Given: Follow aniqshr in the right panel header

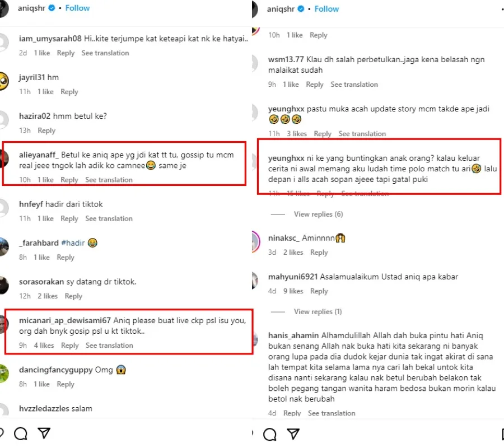Looking at the screenshot, I should point(326,9).
